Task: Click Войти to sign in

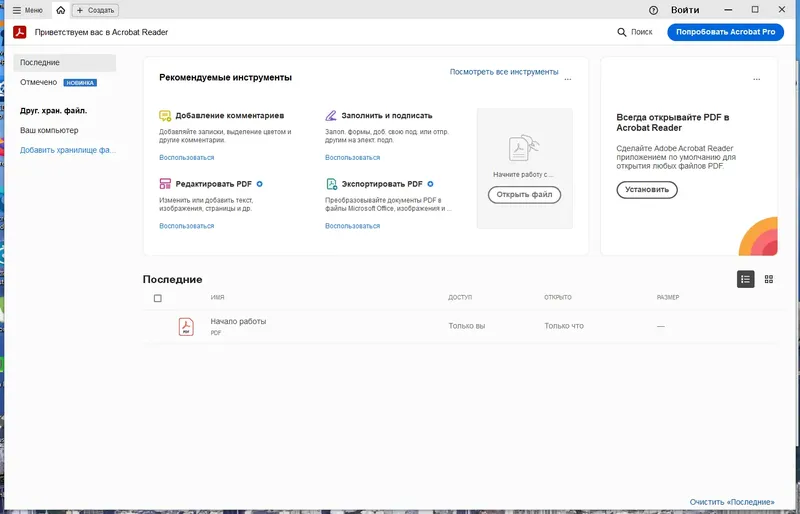Action: point(685,10)
